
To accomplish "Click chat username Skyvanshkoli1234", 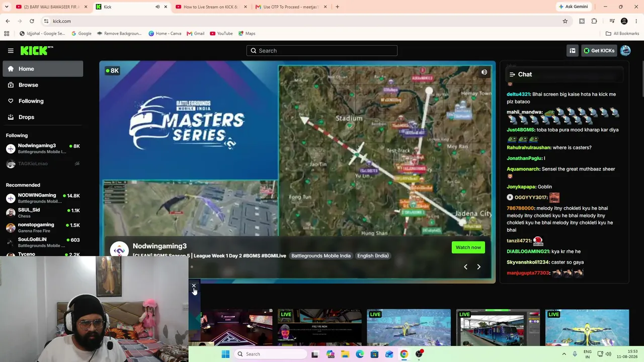I will point(528,262).
